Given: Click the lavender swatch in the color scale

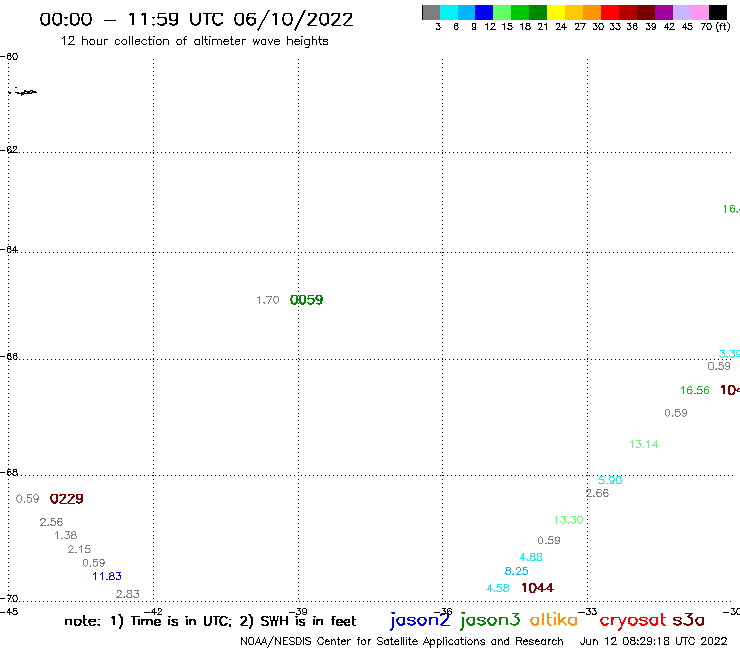Looking at the screenshot, I should [681, 13].
